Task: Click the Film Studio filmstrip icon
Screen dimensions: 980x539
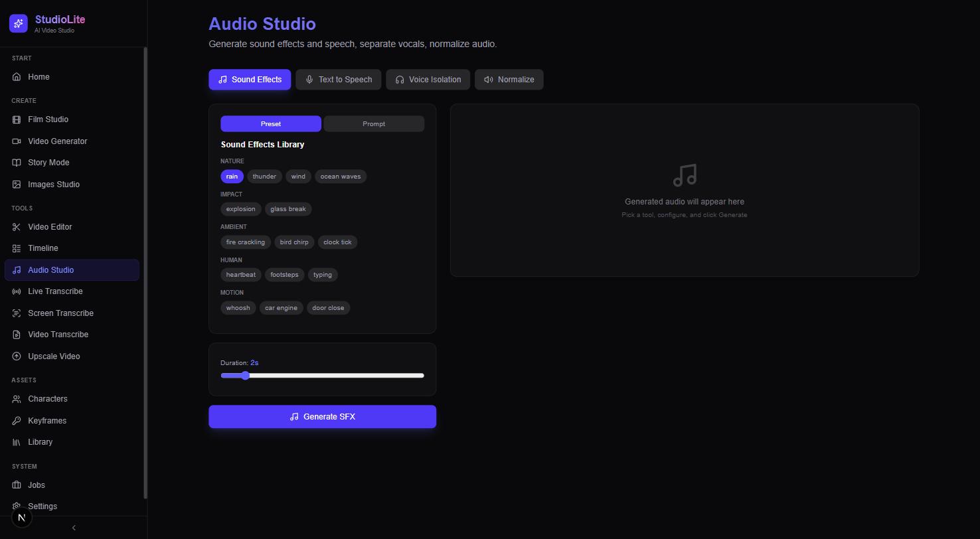Action: [x=17, y=119]
